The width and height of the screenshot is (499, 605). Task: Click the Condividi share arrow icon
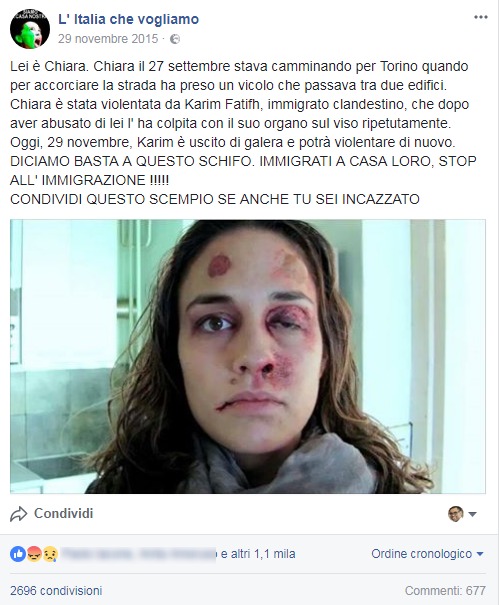tap(19, 514)
